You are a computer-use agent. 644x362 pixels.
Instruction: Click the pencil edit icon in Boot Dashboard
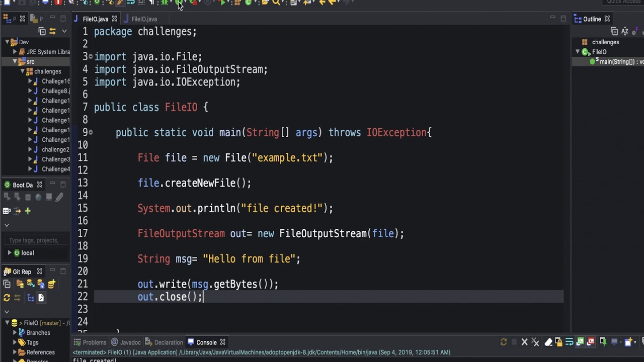coord(59,198)
